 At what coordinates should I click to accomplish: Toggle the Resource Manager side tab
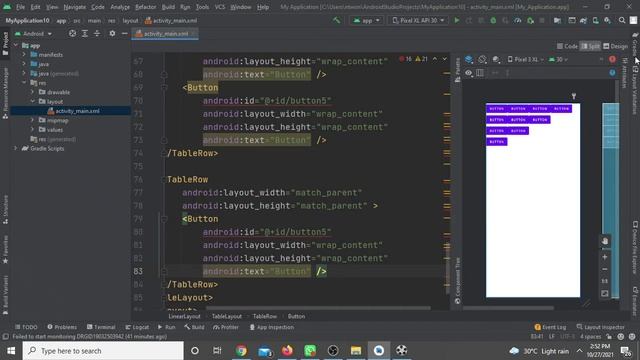pyautogui.click(x=5, y=93)
